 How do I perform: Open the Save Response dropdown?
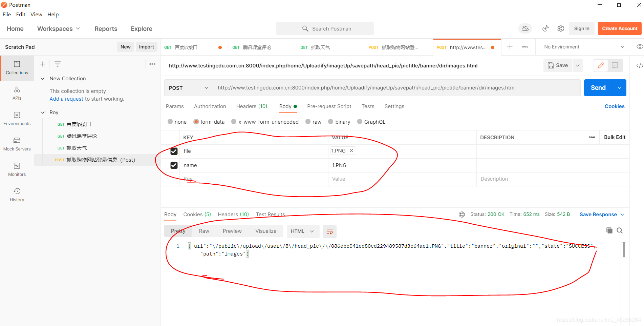tap(602, 215)
